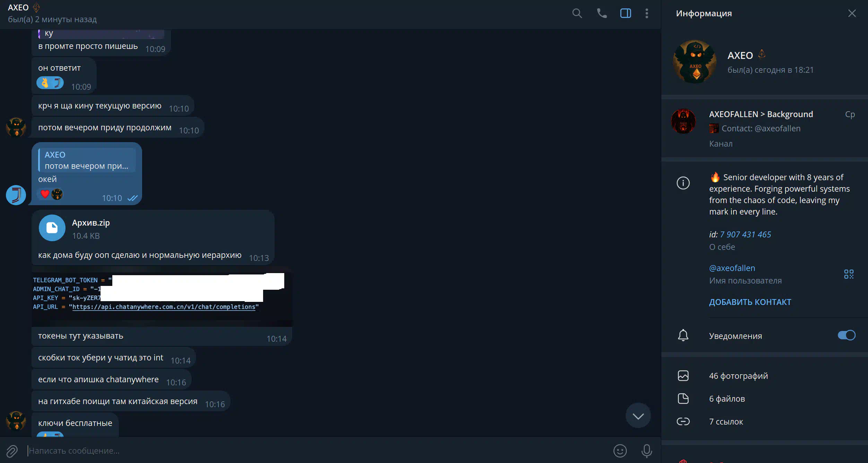Click the quoted AXEO reply preview
Screen dimensions: 868x463
coord(87,160)
